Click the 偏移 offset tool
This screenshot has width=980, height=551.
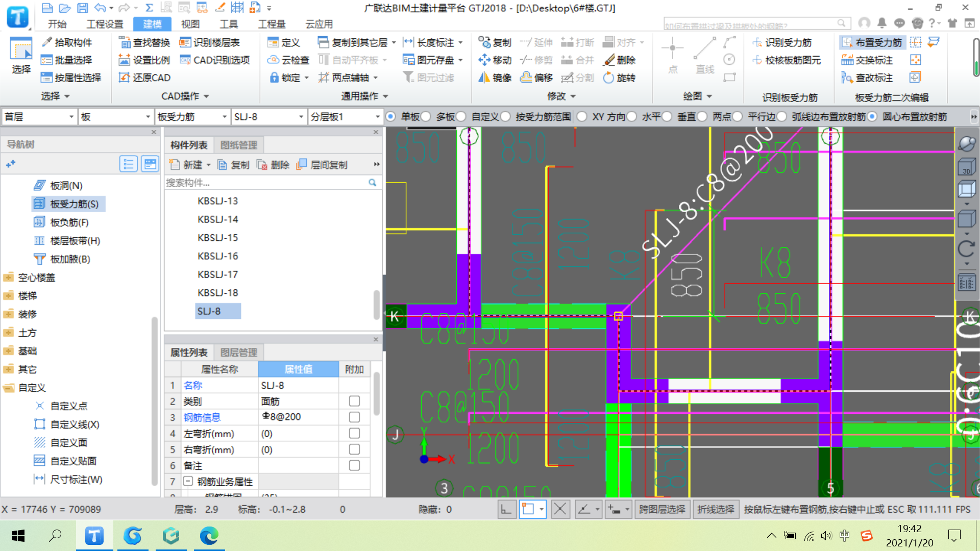[x=536, y=78]
